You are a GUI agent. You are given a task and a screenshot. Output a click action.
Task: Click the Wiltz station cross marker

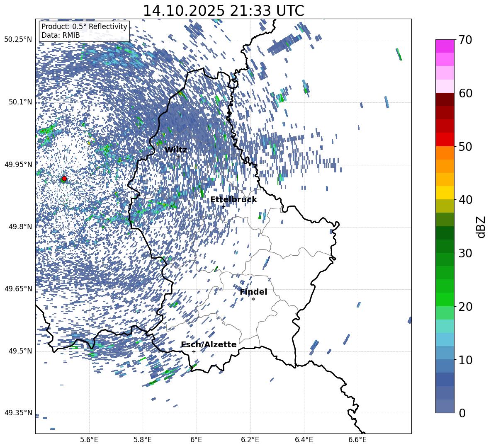(178, 157)
